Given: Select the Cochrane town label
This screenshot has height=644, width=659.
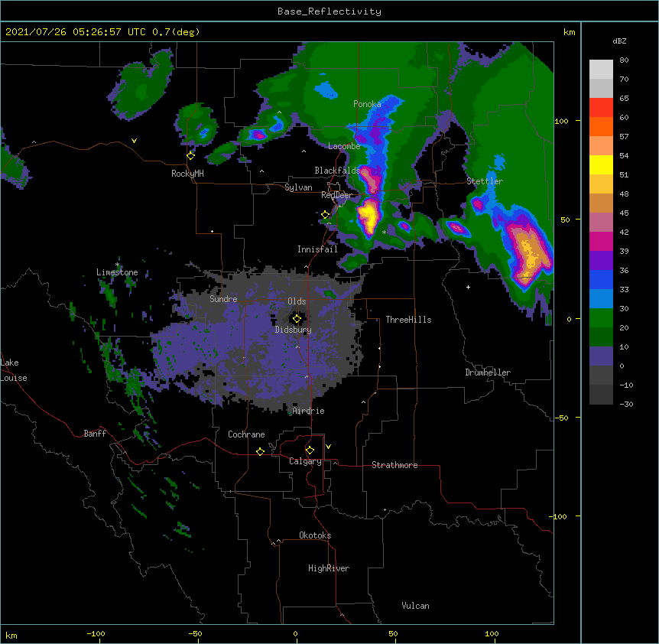Looking at the screenshot, I should pyautogui.click(x=246, y=434).
